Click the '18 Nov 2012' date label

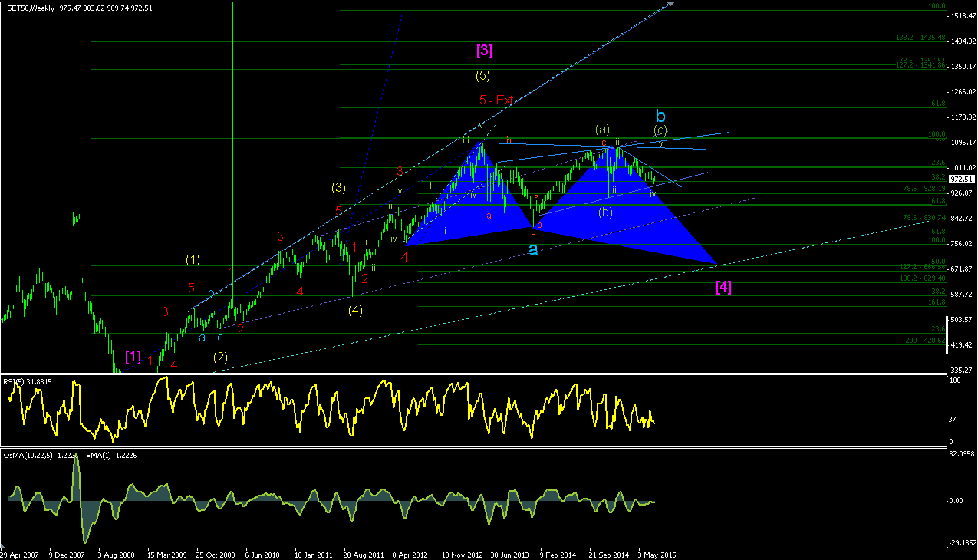[x=461, y=554]
